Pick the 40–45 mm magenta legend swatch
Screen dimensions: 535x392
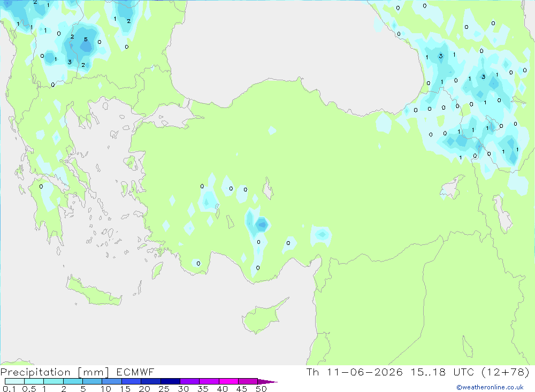click(x=228, y=381)
